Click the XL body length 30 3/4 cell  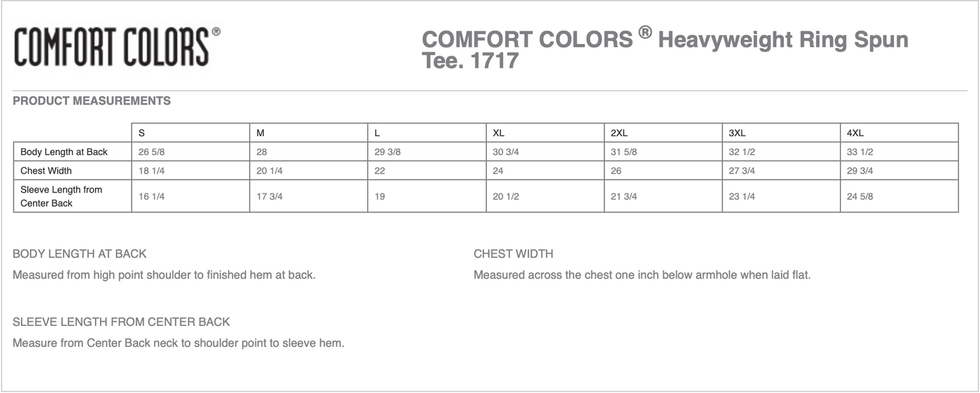[x=506, y=152]
